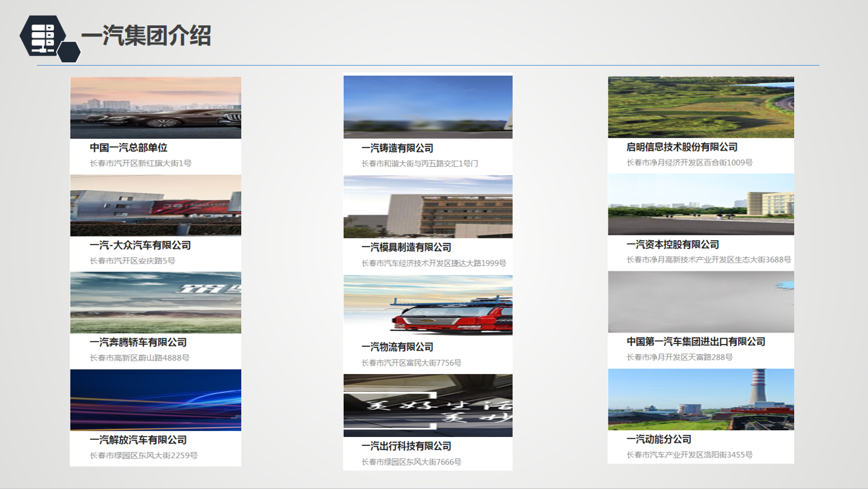The width and height of the screenshot is (868, 489).
Task: Click the 一汽资本控股有限公司 label
Action: (673, 244)
